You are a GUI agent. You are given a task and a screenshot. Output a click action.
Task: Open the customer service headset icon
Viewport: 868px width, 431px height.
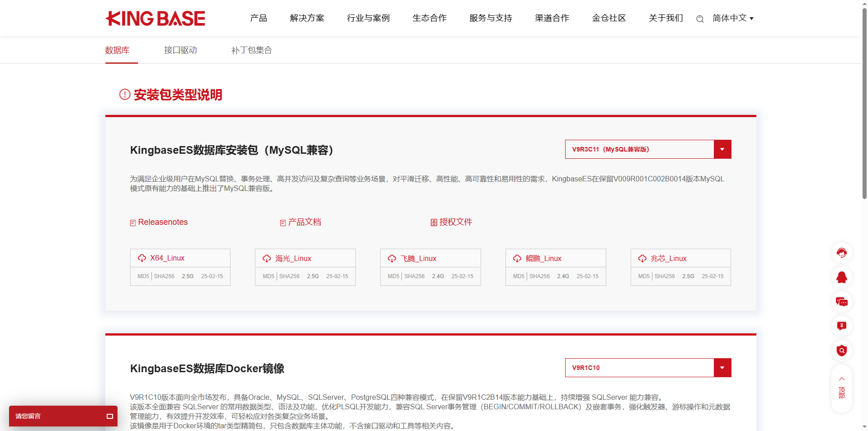842,253
